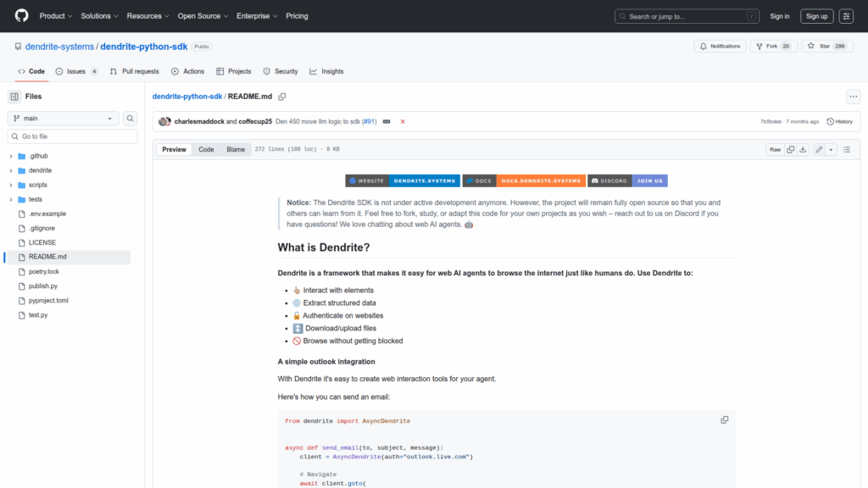Go to the Pull requests tab
The height and width of the screenshot is (488, 868).
tap(135, 71)
